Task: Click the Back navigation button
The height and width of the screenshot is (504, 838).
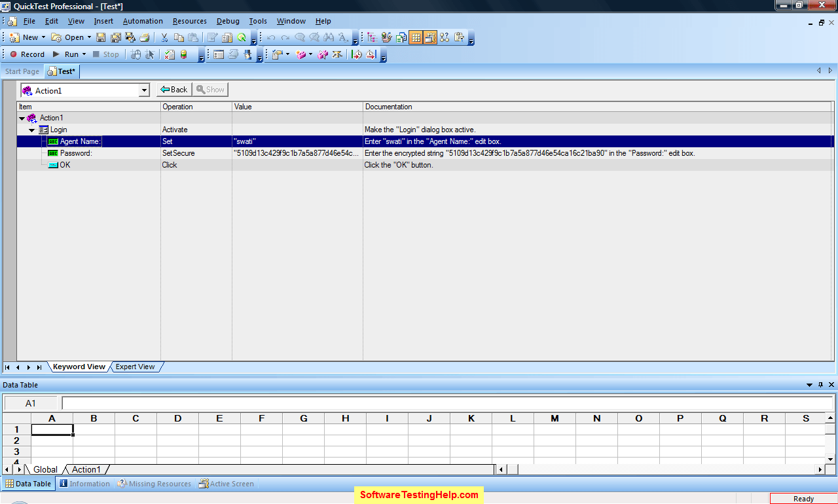Action: click(173, 90)
